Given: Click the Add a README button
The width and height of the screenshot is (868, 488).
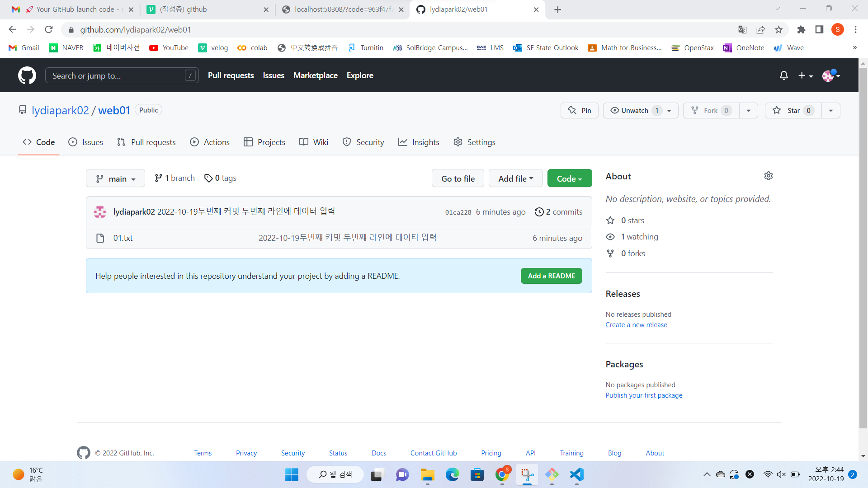Looking at the screenshot, I should tap(551, 276).
